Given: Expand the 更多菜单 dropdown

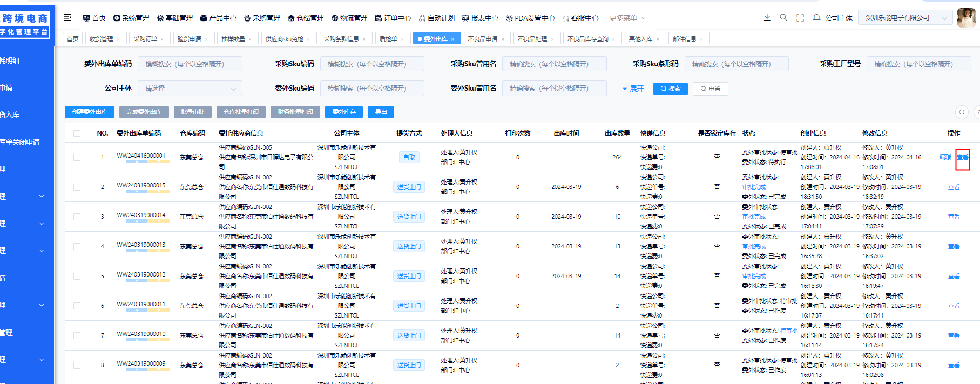Looking at the screenshot, I should pyautogui.click(x=627, y=18).
